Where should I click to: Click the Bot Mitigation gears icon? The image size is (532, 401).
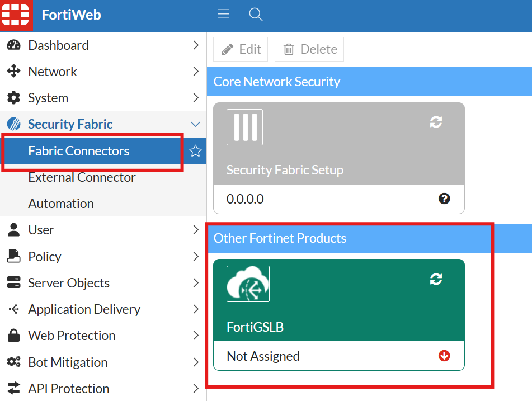13,362
